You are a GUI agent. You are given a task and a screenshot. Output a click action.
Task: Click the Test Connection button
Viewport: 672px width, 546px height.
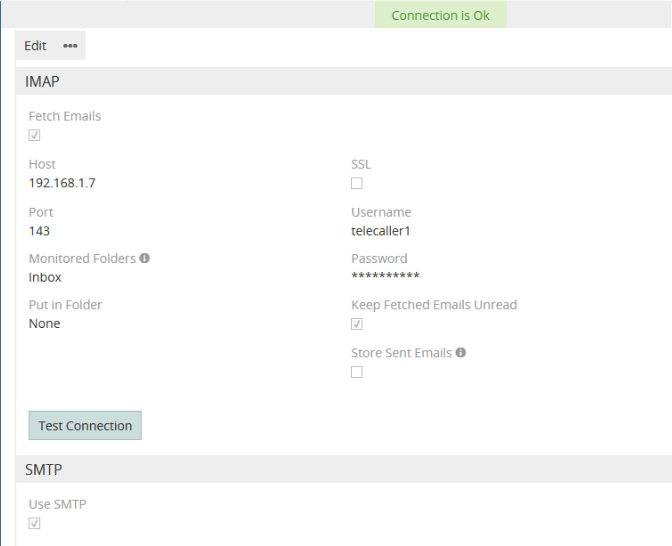(x=85, y=426)
